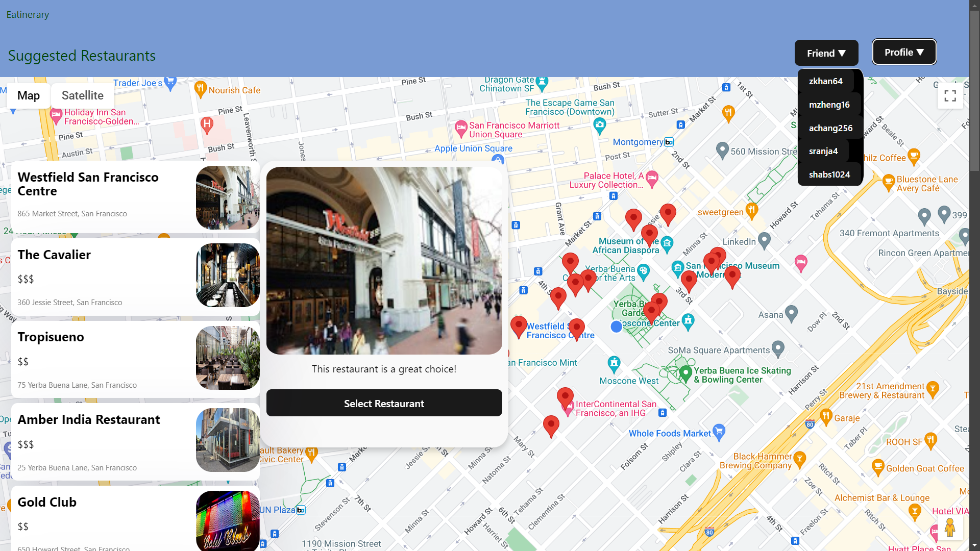Open the Profile dropdown
Image resolution: width=980 pixels, height=551 pixels.
pyautogui.click(x=903, y=52)
